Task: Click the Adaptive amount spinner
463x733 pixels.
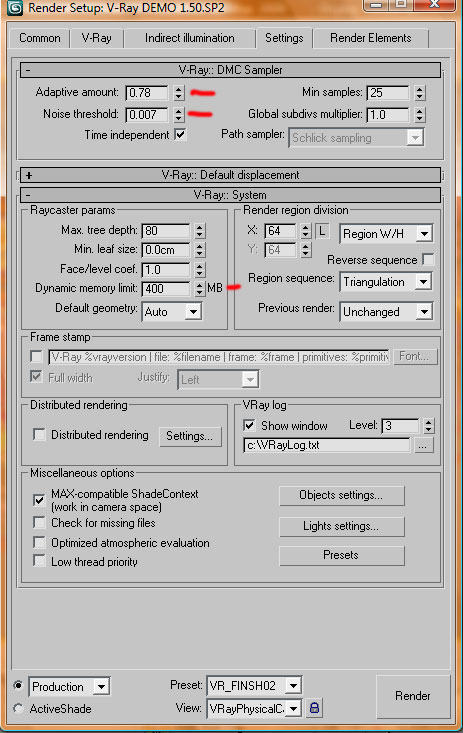Action: tap(179, 93)
